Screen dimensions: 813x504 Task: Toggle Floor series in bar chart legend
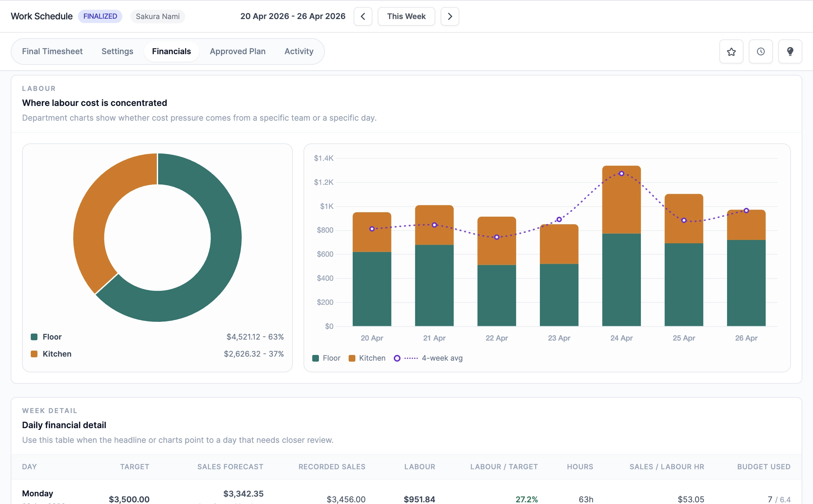coord(326,358)
